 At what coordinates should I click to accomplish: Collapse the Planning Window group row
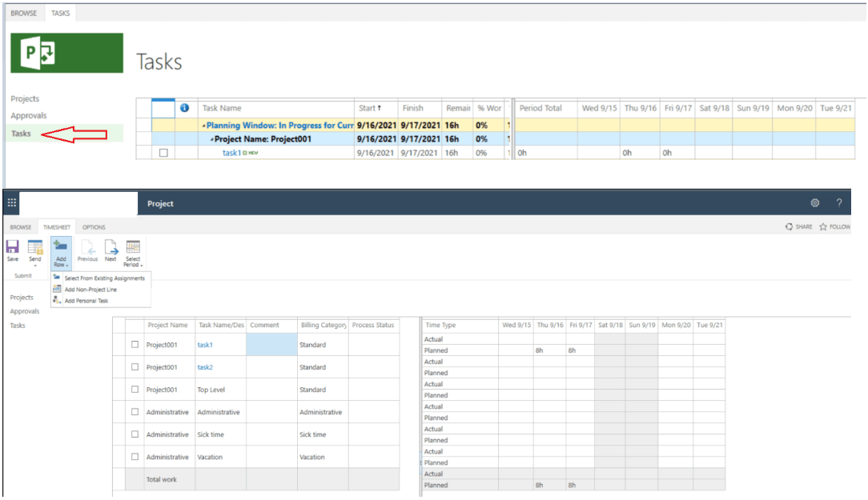click(x=203, y=126)
